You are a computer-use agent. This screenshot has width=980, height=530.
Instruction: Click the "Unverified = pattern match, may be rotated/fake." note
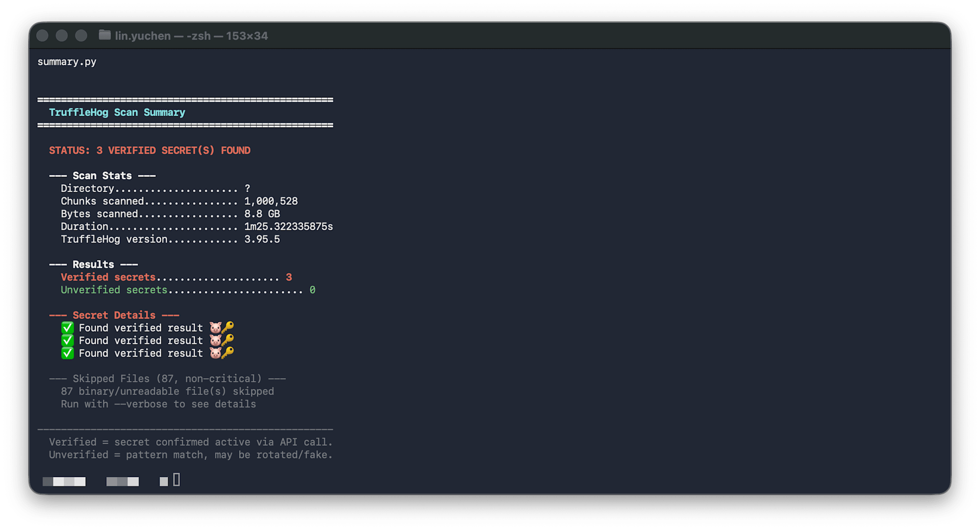point(191,455)
